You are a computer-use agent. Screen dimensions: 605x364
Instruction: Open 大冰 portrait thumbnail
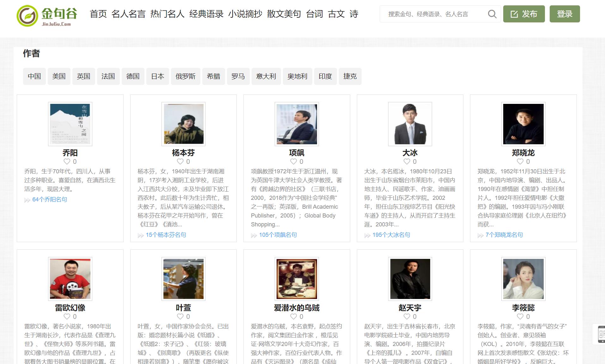[x=410, y=124]
